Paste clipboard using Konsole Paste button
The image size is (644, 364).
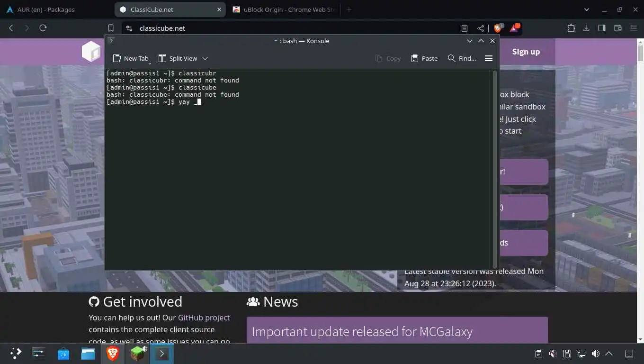pos(424,58)
